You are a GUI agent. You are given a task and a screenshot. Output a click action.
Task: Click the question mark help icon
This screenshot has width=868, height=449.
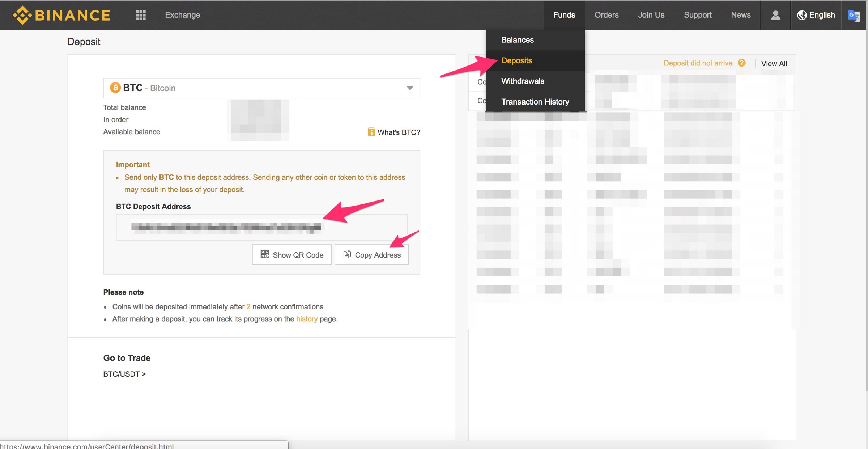point(742,63)
